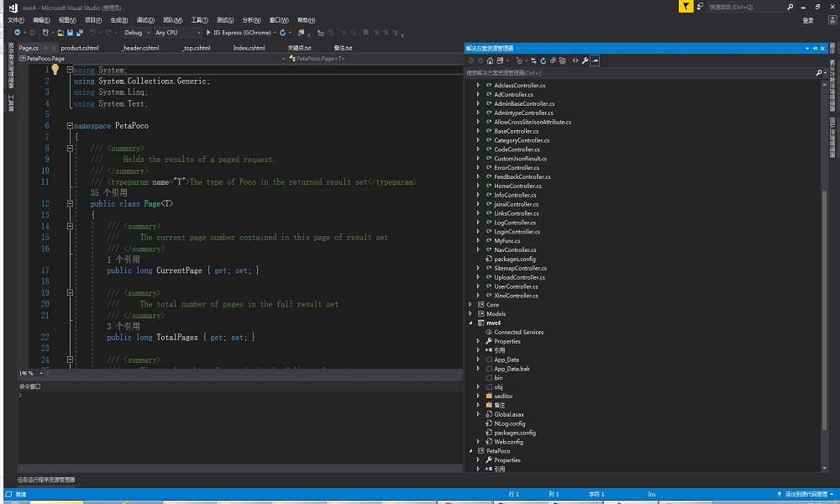Collapse the using directives block at line 1
This screenshot has width=840, height=504.
[70, 70]
